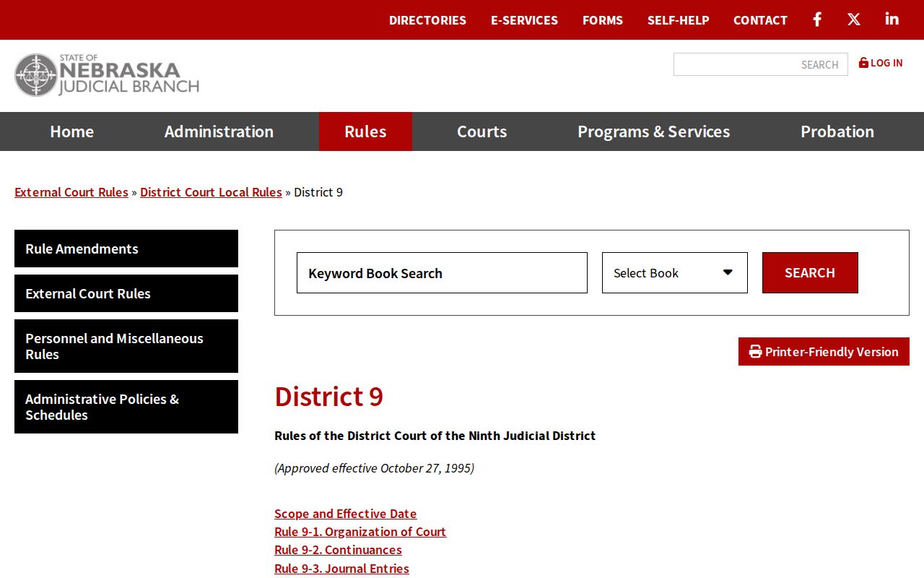Viewport: 924px width, 578px height.
Task: Open the Courts navigation tab
Action: tap(482, 131)
